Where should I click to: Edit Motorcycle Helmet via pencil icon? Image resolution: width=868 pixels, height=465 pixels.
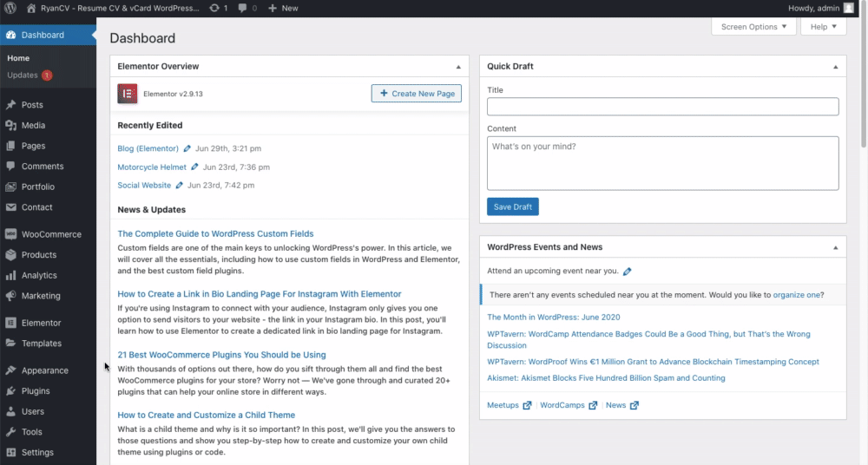194,167
